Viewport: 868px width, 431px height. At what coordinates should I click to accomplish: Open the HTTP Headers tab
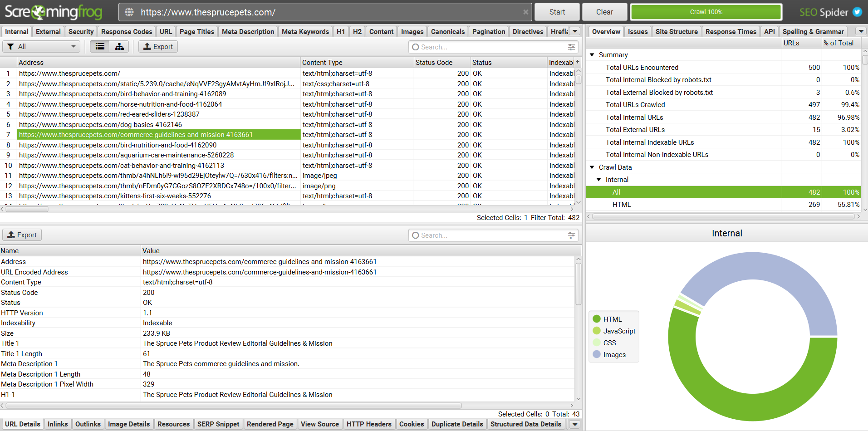pyautogui.click(x=369, y=424)
